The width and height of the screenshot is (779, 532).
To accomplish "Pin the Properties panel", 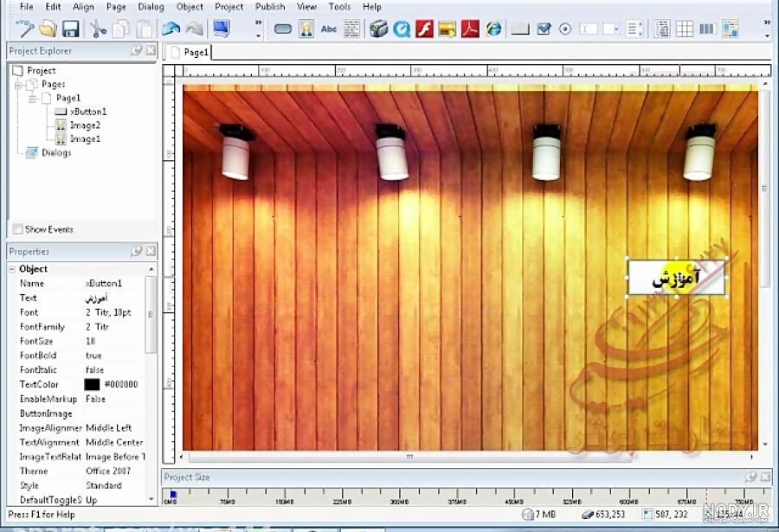I will tap(136, 252).
